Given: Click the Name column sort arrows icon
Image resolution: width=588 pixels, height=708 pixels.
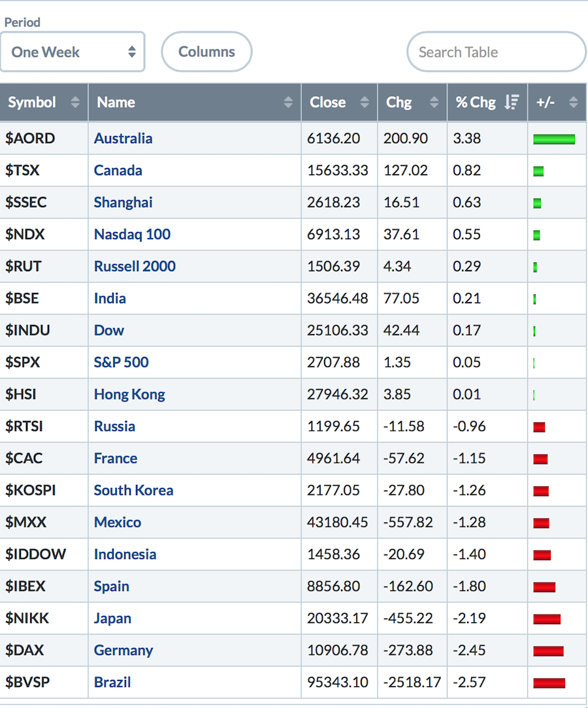Looking at the screenshot, I should coord(288,103).
